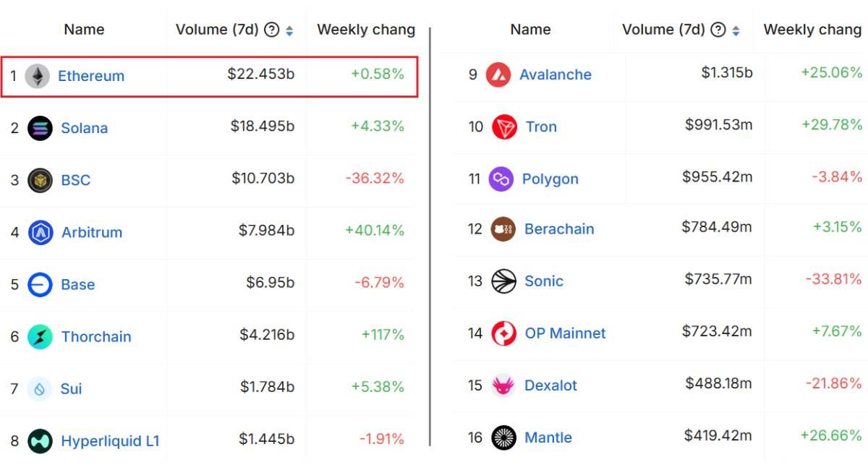Image resolution: width=868 pixels, height=473 pixels.
Task: Open the right Volume (7d) help tooltip icon
Action: [x=718, y=30]
